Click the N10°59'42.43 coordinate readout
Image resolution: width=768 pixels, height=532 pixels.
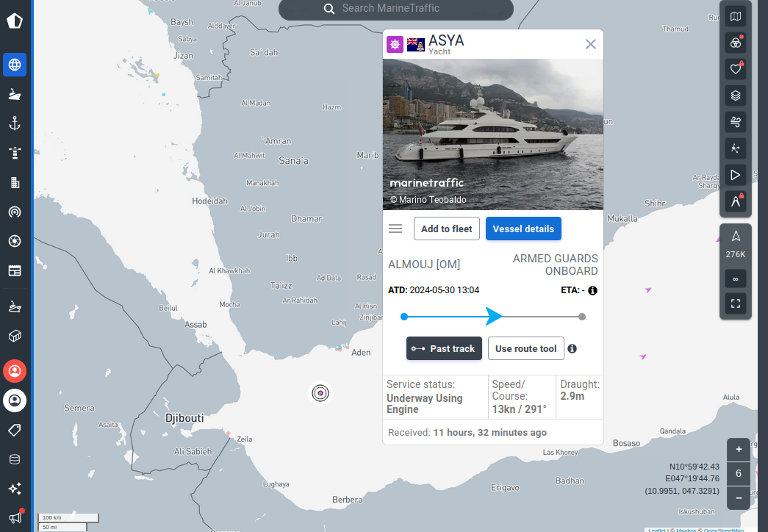coord(694,467)
